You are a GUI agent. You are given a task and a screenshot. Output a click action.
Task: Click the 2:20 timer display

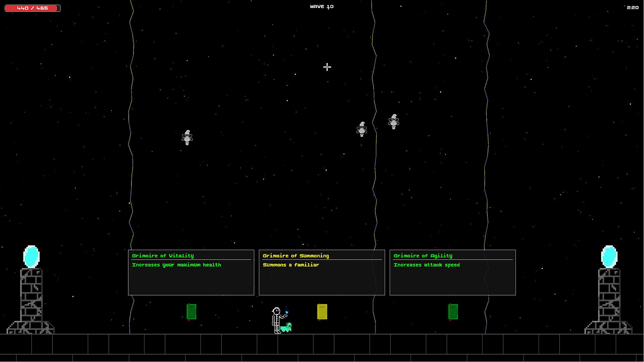point(633,7)
